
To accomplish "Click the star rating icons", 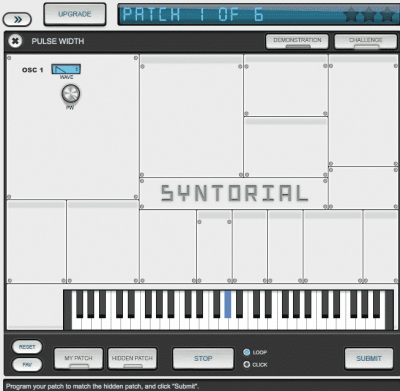I will [369, 15].
